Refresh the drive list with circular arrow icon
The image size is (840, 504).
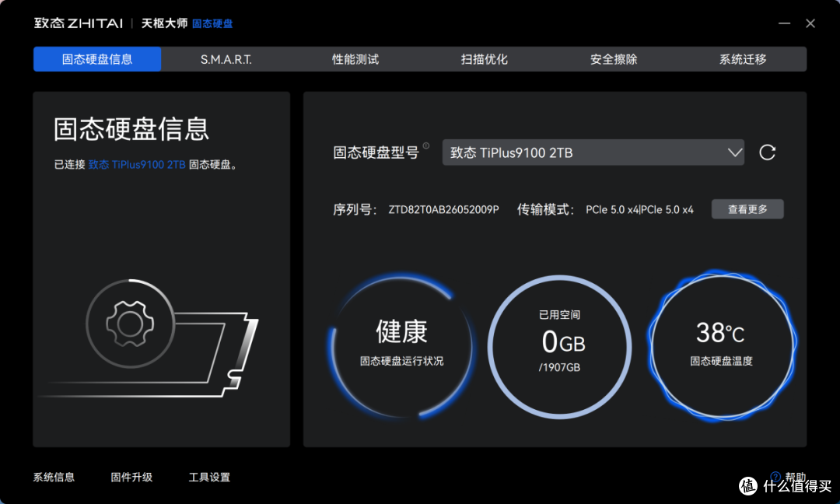point(767,152)
